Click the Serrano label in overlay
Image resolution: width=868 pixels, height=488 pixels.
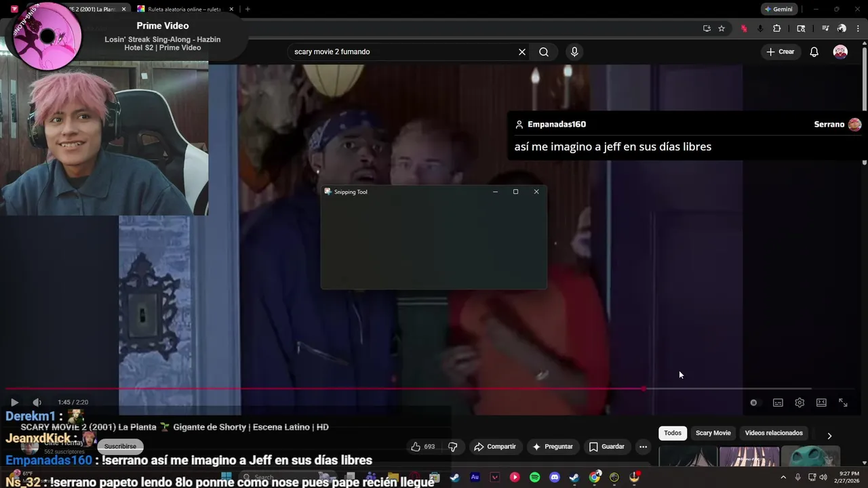(x=829, y=124)
